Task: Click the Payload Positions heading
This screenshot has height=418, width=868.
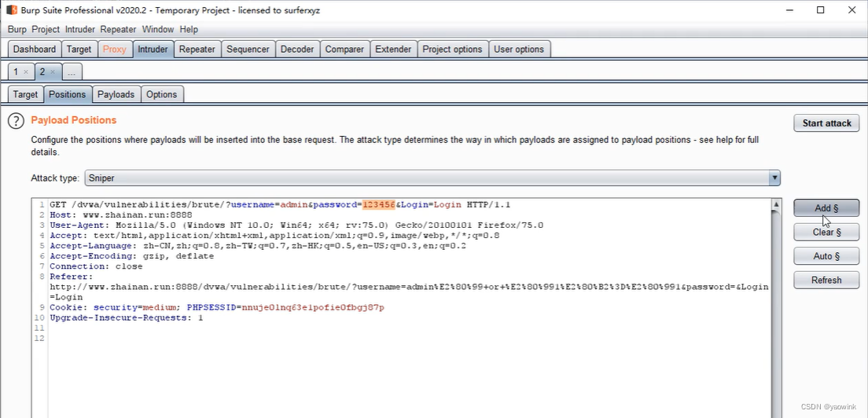Action: [x=74, y=120]
